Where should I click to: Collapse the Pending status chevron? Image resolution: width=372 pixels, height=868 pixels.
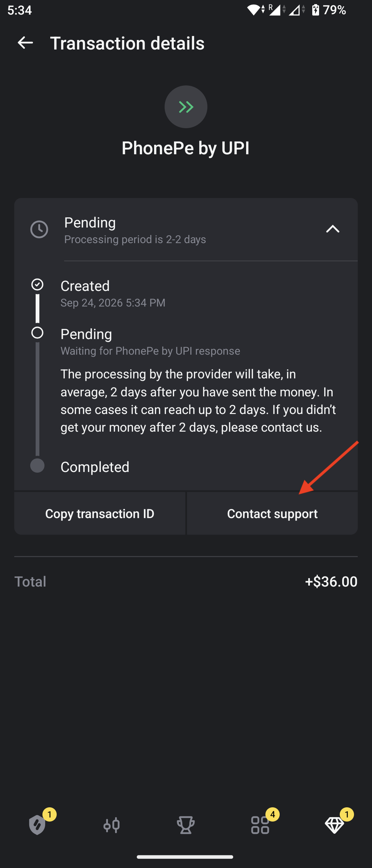[x=333, y=229]
